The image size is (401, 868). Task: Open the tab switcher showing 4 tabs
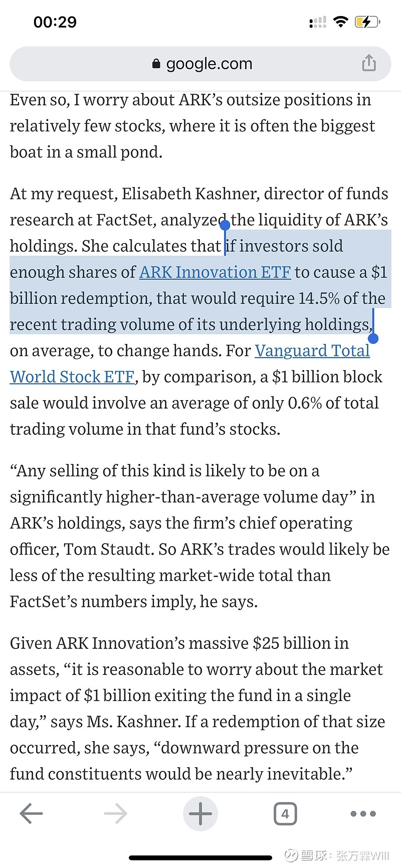(x=285, y=813)
